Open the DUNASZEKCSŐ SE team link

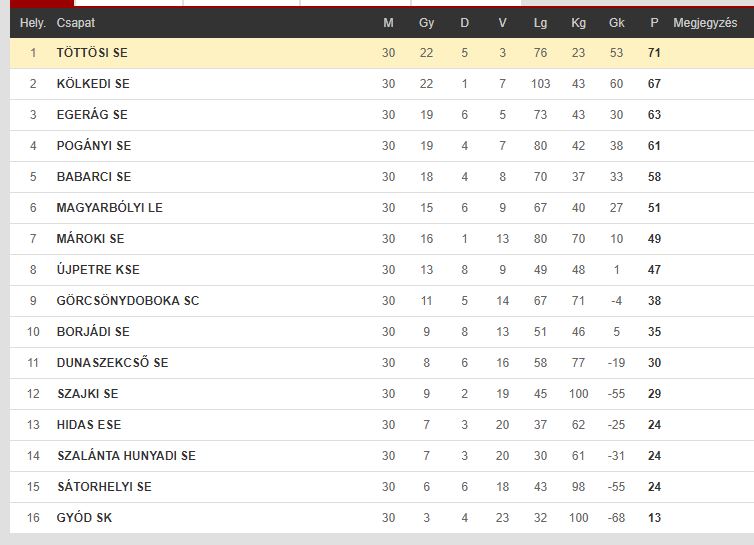point(113,363)
